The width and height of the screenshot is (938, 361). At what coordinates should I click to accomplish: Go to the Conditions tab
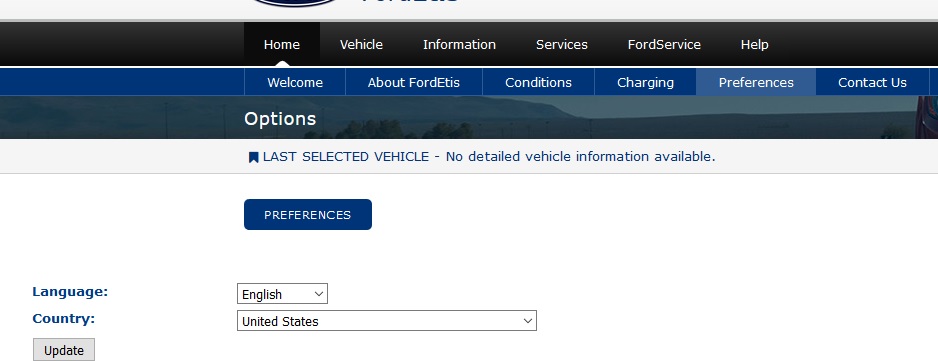click(x=538, y=83)
